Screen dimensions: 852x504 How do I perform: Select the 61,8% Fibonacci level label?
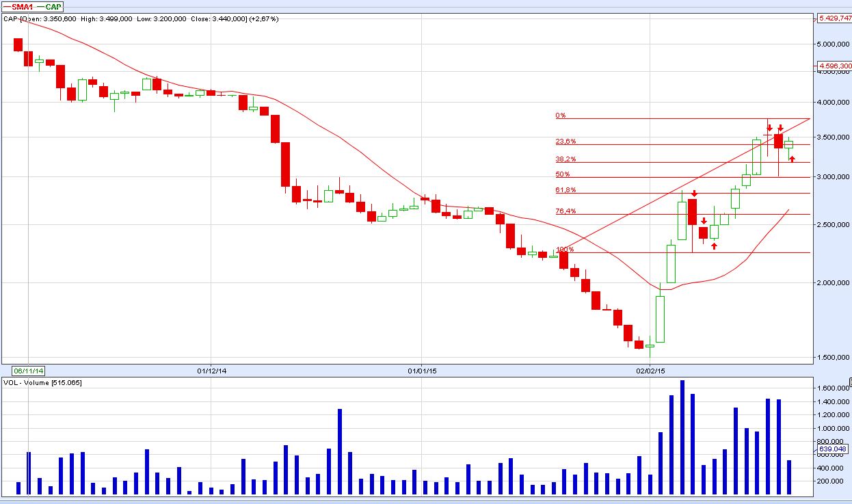pos(565,189)
